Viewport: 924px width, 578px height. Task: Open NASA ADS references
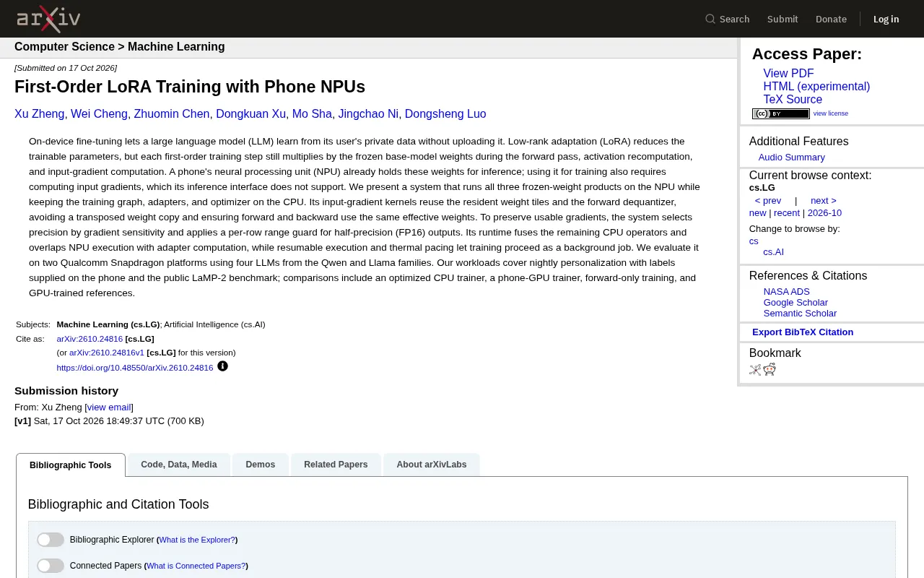[786, 292]
